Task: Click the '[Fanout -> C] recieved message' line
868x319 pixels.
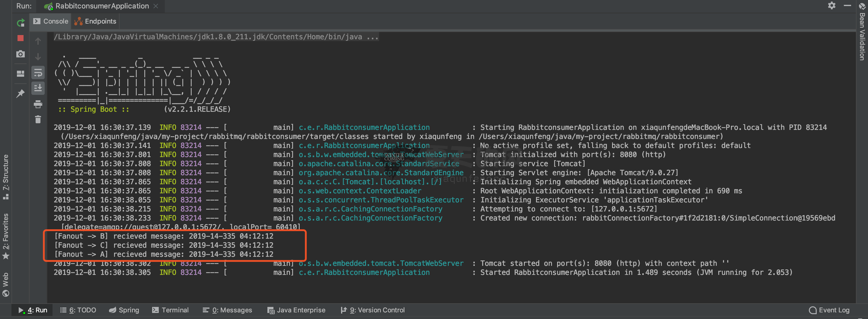Action: tap(164, 245)
